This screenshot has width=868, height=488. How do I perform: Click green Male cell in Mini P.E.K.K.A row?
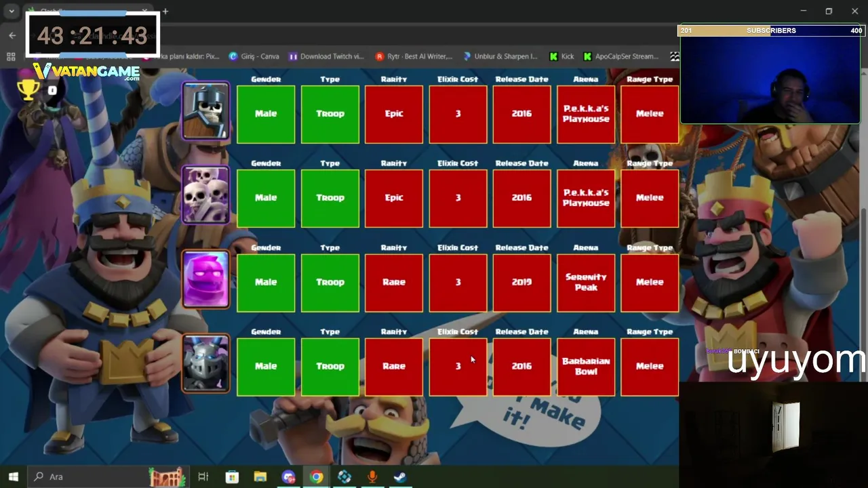266,366
